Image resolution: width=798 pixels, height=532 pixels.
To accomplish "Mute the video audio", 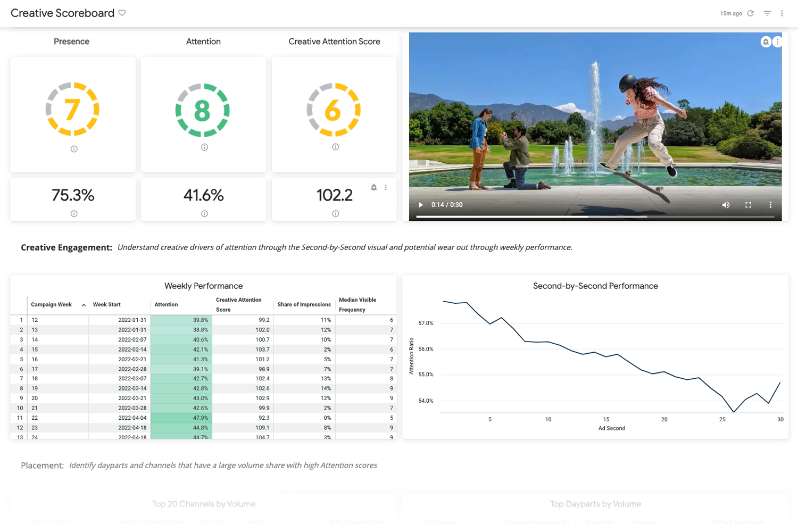I will 726,205.
